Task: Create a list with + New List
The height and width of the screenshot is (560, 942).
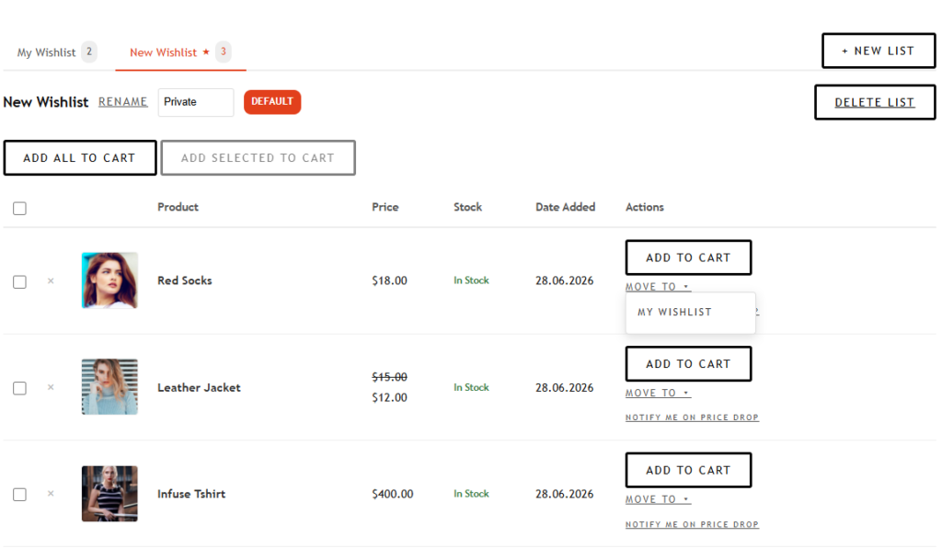Action: (x=879, y=51)
